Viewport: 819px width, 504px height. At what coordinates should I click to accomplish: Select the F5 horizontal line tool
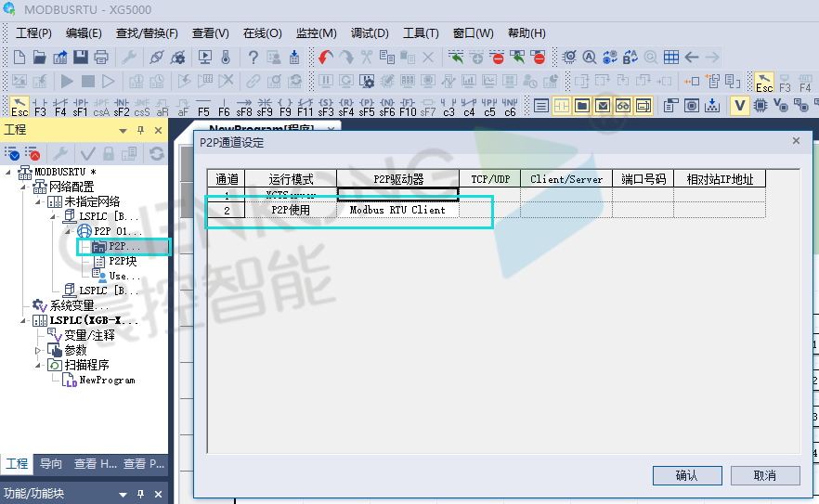click(x=203, y=106)
